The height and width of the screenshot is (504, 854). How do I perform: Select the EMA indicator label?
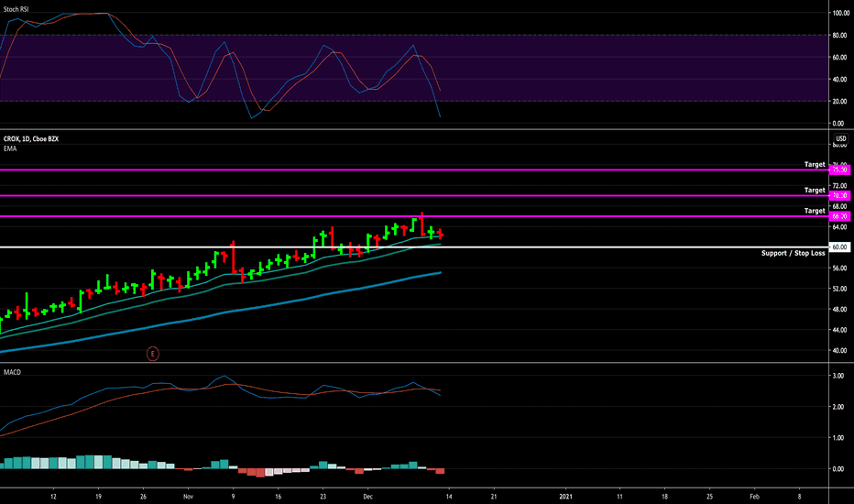[x=10, y=148]
